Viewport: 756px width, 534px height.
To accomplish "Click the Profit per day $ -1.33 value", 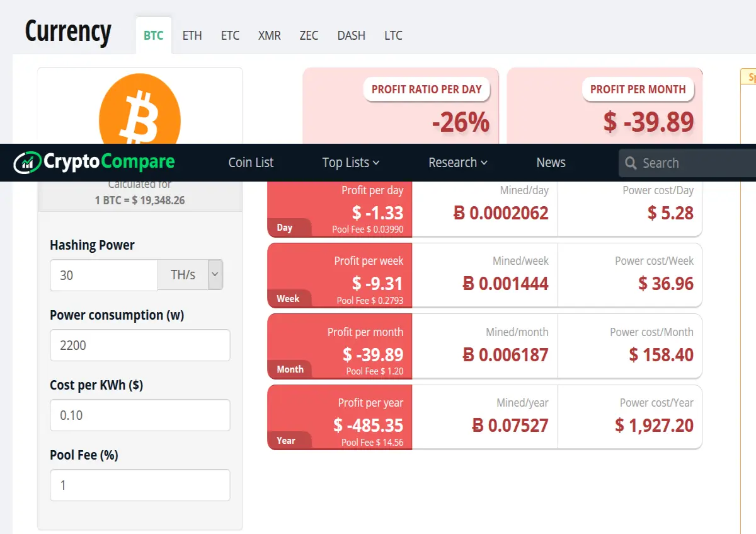I will point(377,213).
